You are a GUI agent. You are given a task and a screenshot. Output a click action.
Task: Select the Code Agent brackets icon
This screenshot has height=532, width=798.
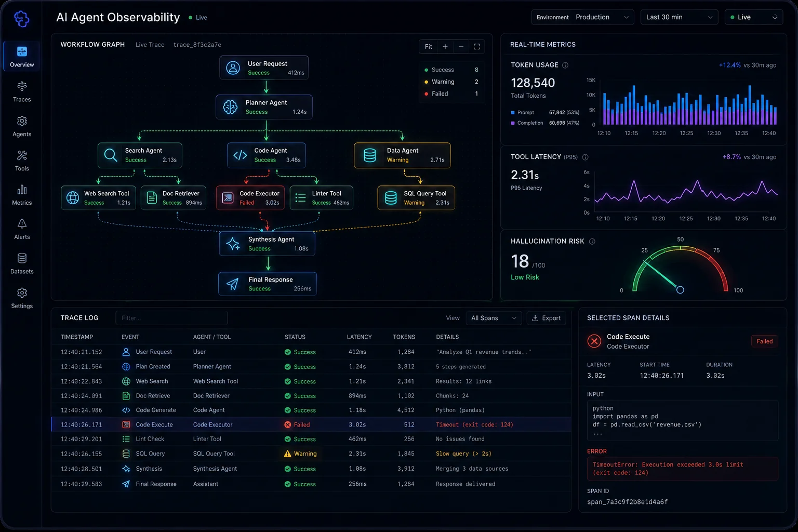(240, 155)
